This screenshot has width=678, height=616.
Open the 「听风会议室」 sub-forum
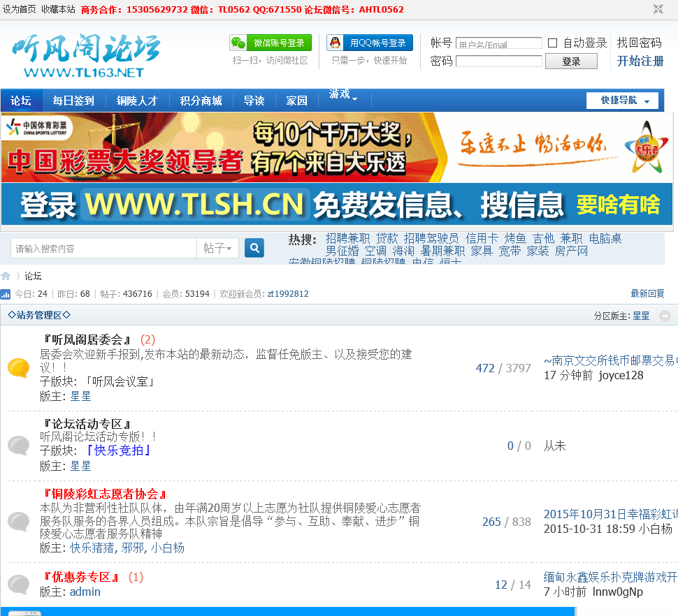[x=119, y=382]
